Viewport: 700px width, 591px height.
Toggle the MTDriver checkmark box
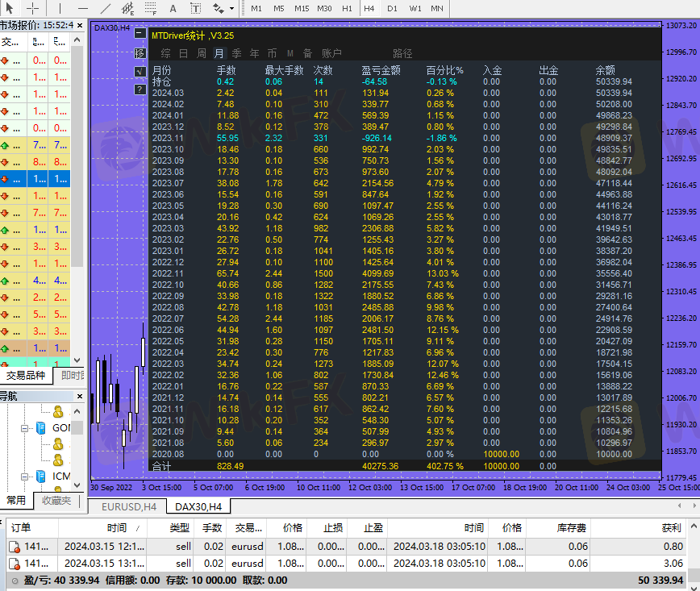[140, 71]
